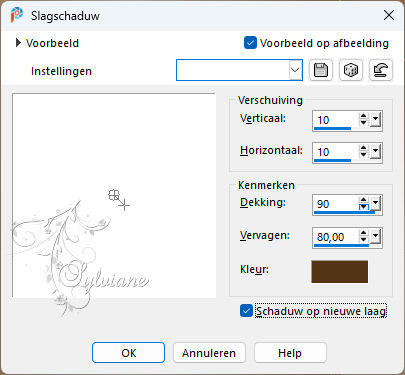The image size is (405, 375).
Task: Open the Dekking slider popup arrow
Action: pos(375,204)
